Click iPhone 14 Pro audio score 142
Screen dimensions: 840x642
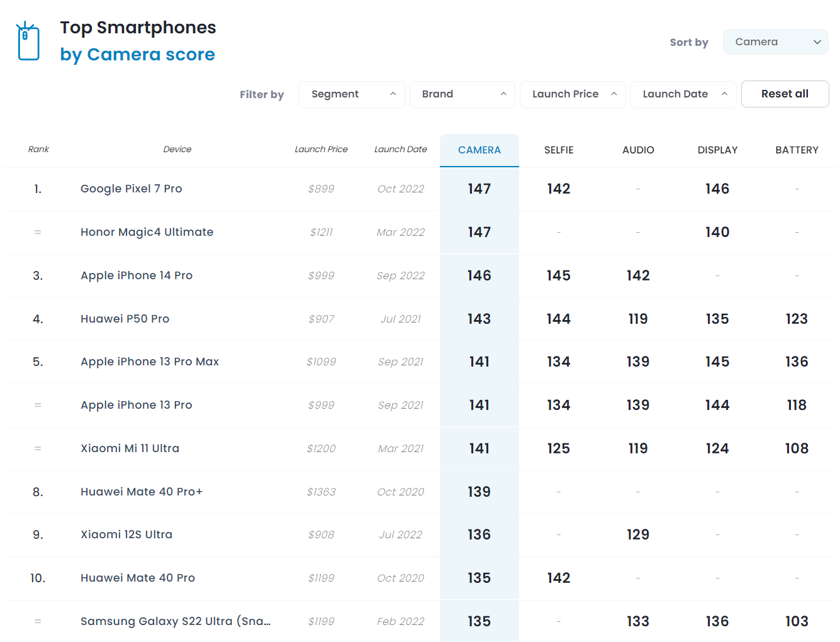click(638, 275)
